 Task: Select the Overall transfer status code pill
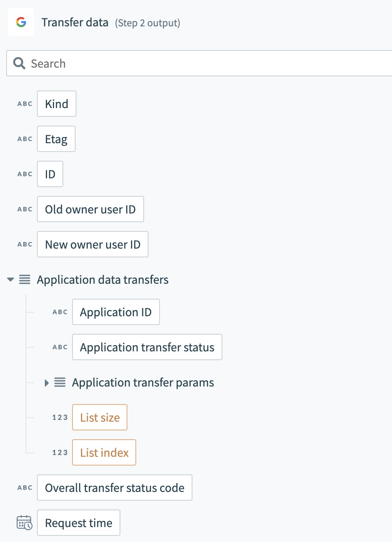point(115,488)
